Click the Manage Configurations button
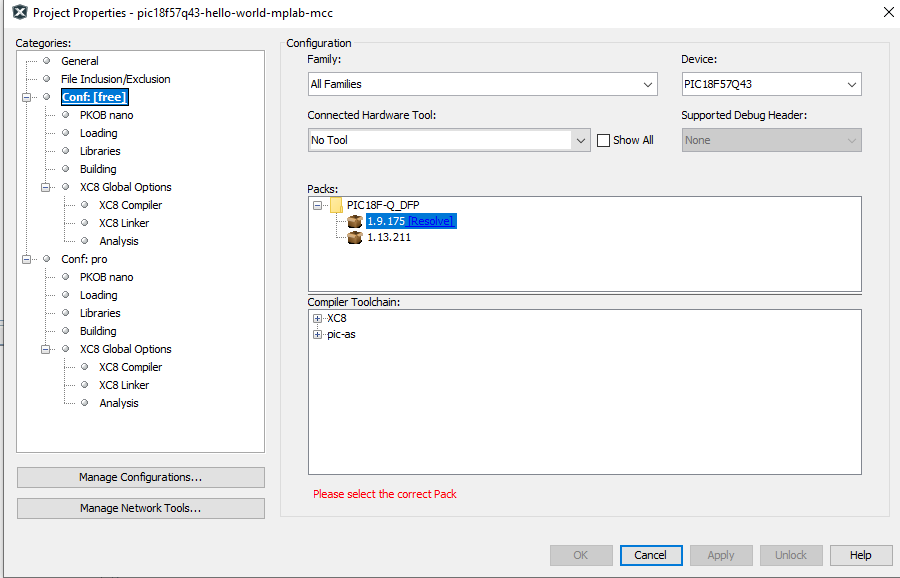900x578 pixels. (141, 478)
